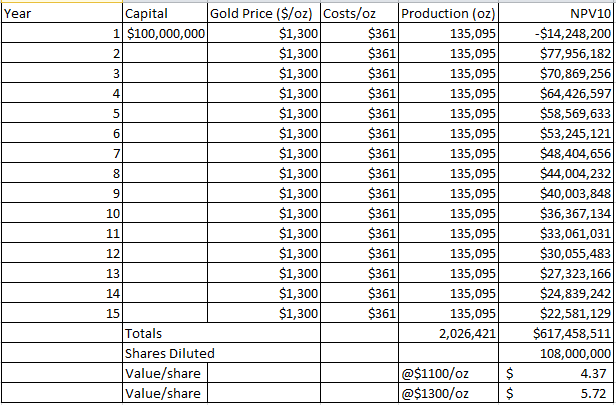This screenshot has width=616, height=405.
Task: Click the negative NPV value -$14,248,200
Action: coord(556,33)
